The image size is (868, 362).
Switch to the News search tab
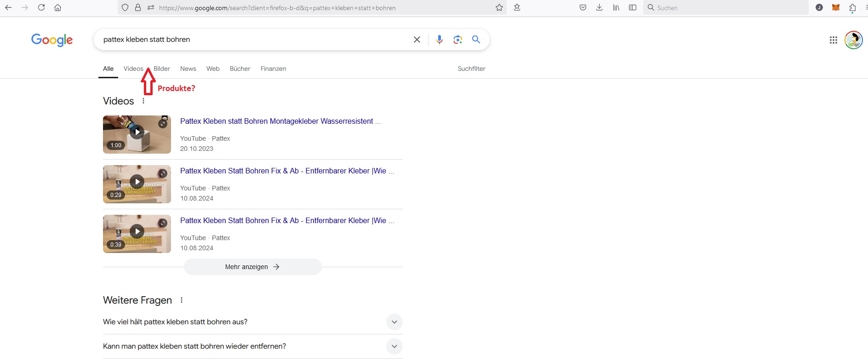click(188, 69)
